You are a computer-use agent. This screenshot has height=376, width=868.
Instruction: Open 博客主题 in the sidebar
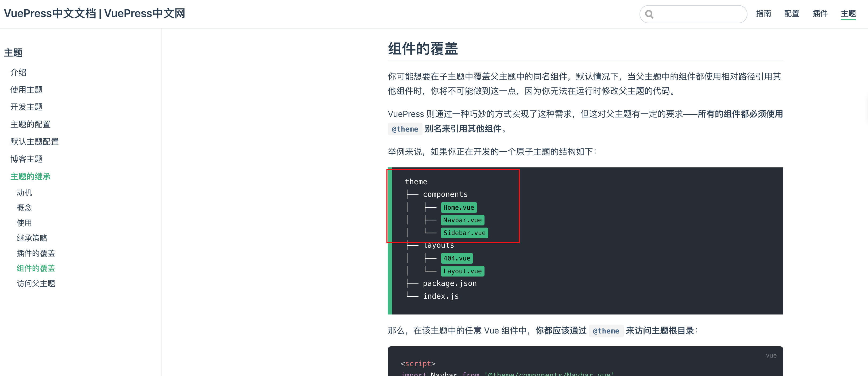pyautogui.click(x=26, y=159)
